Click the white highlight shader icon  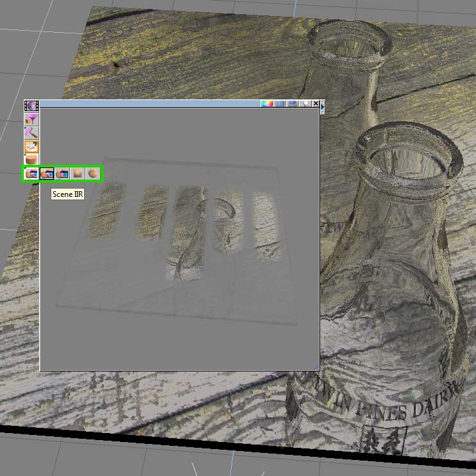coord(305,104)
